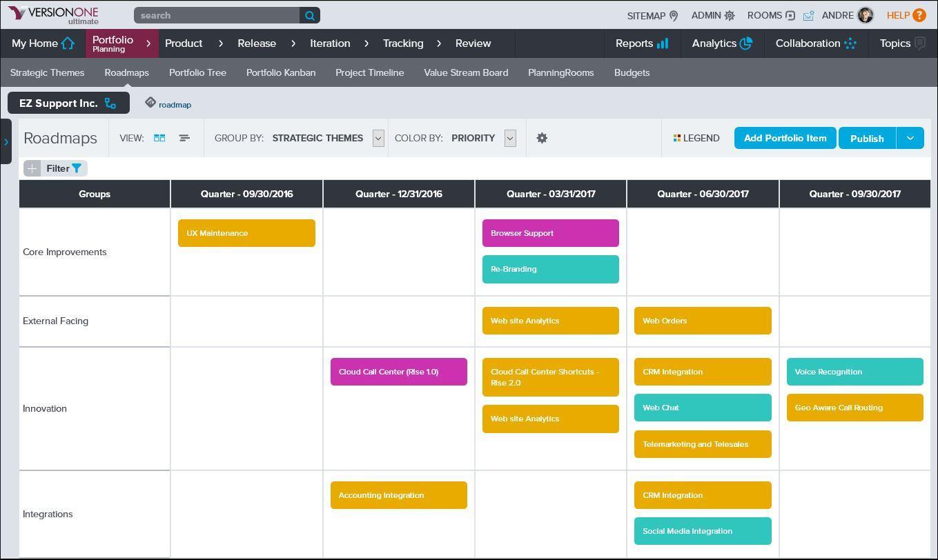Screen dimensions: 938x560
Task: Click the search magnifier icon
Action: [310, 15]
